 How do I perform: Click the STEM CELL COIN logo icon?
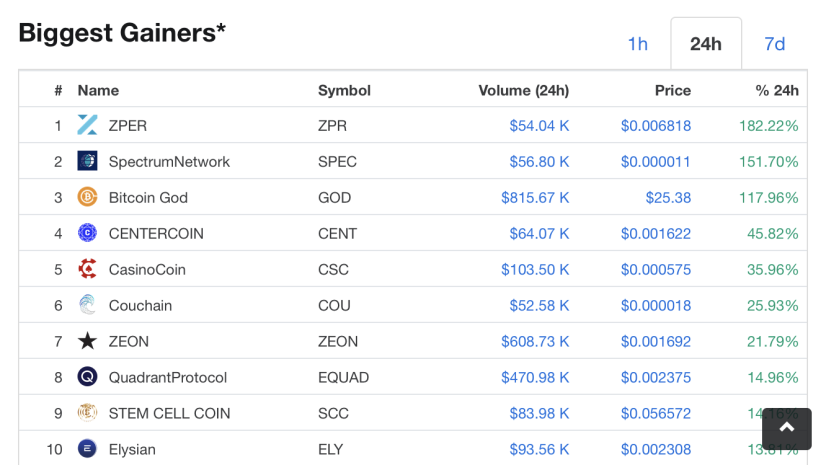click(x=87, y=413)
